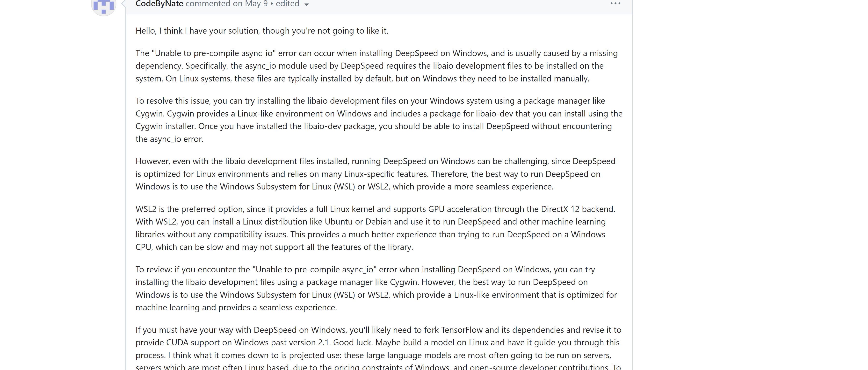Click line starting 'provide CUDA support on Windows'
The image size is (868, 370).
377,342
